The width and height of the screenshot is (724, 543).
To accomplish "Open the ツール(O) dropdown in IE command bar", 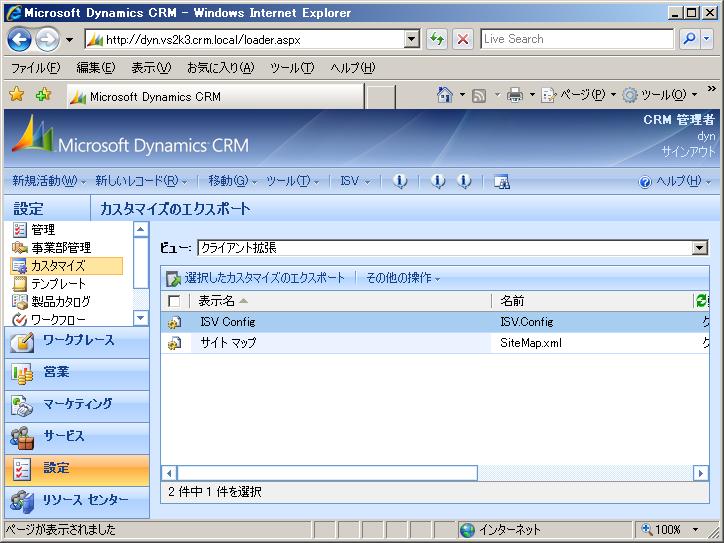I will (659, 95).
